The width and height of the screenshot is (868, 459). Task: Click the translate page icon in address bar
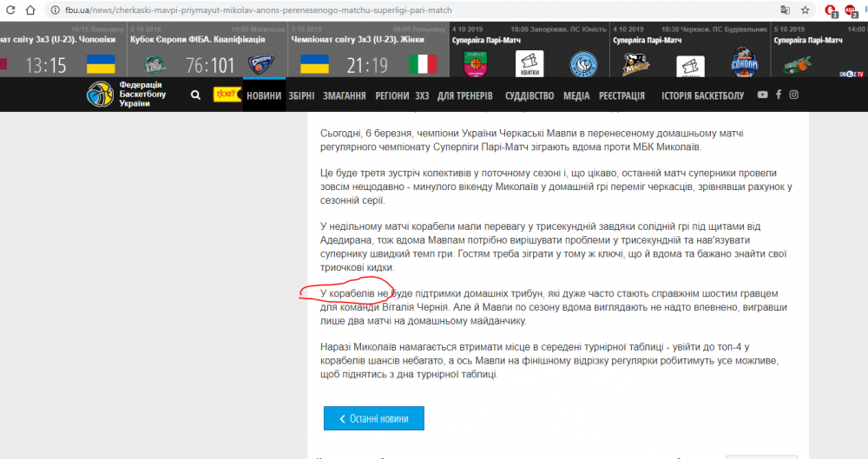pos(785,10)
